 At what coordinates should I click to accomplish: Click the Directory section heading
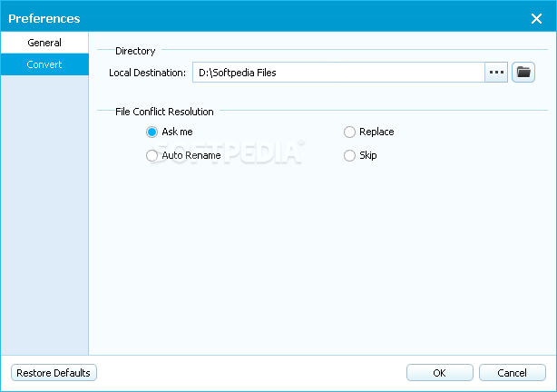pyautogui.click(x=135, y=51)
